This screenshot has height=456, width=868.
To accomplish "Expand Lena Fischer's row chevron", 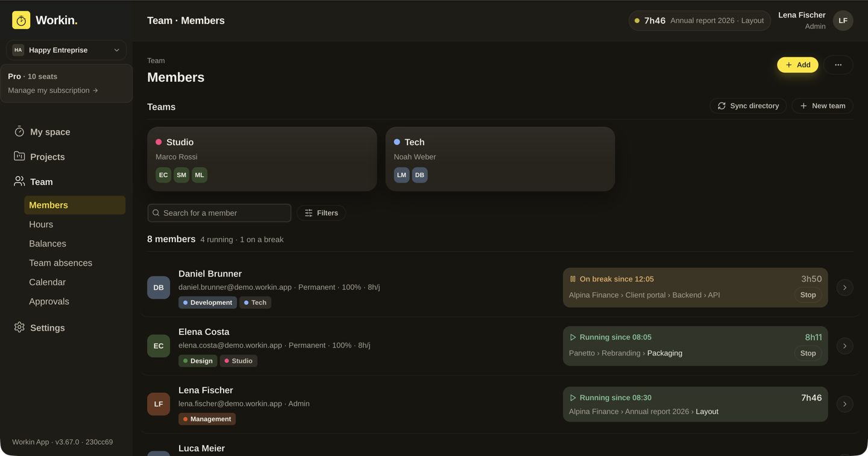I will coord(844,404).
